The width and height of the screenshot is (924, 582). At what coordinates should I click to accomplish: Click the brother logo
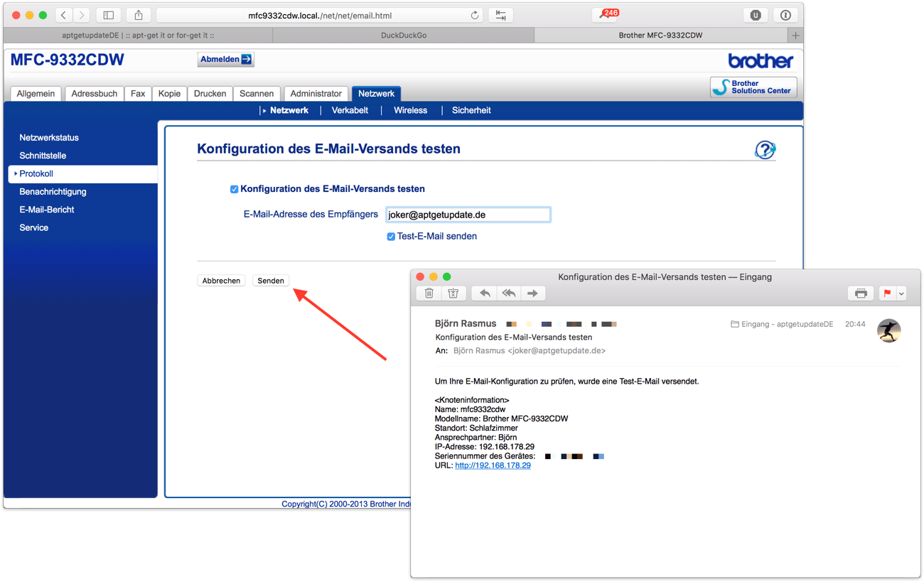pos(761,61)
